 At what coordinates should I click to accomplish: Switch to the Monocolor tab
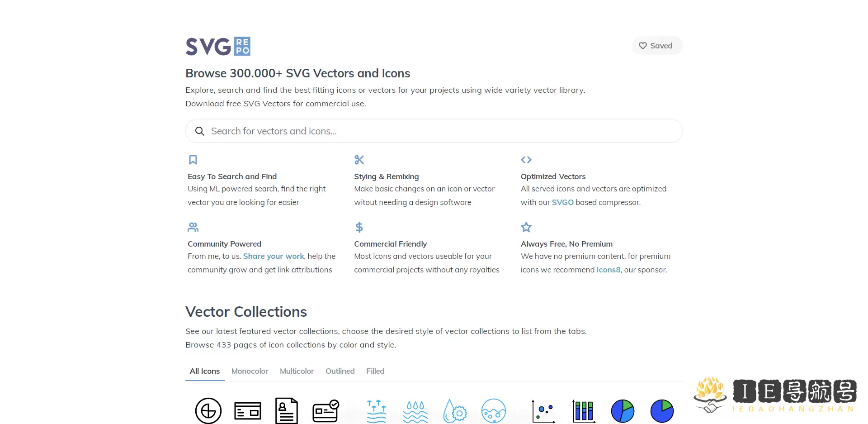(x=250, y=371)
